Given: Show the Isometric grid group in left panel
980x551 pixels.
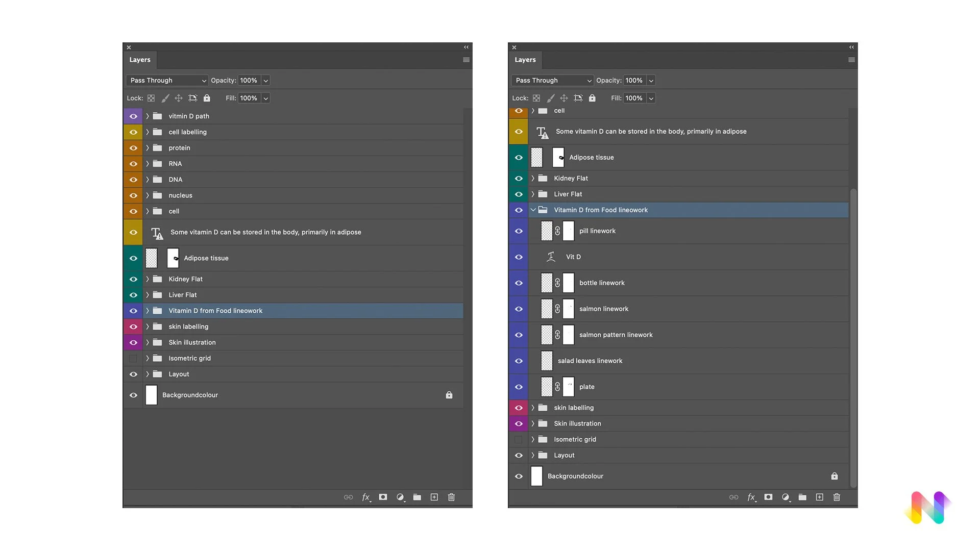Looking at the screenshot, I should point(133,359).
